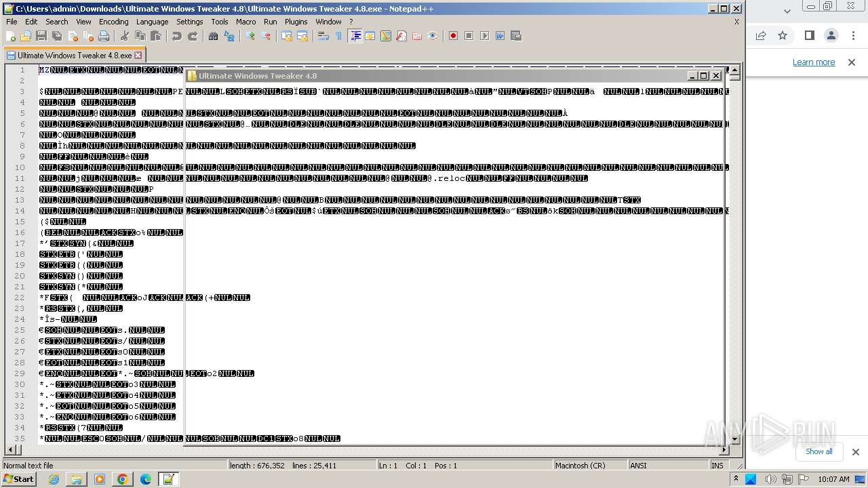Image resolution: width=868 pixels, height=488 pixels.
Task: Toggle file monitoring eye icon
Action: tap(433, 36)
